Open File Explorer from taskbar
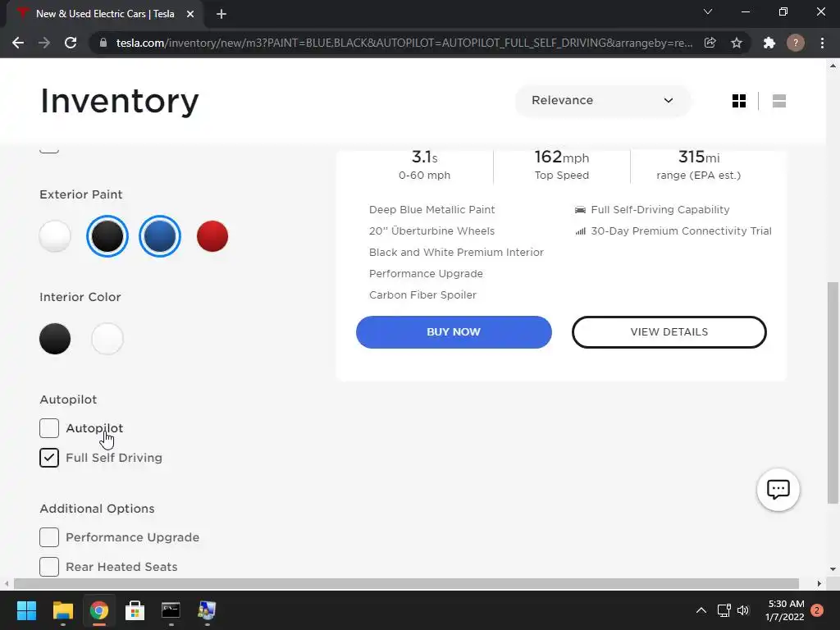Image resolution: width=840 pixels, height=630 pixels. pos(62,610)
